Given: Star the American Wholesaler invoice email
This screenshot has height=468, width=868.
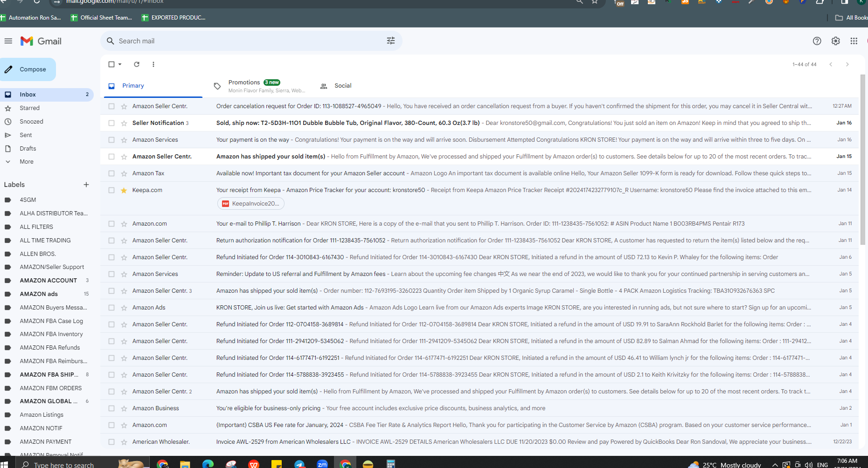Looking at the screenshot, I should pyautogui.click(x=124, y=442).
